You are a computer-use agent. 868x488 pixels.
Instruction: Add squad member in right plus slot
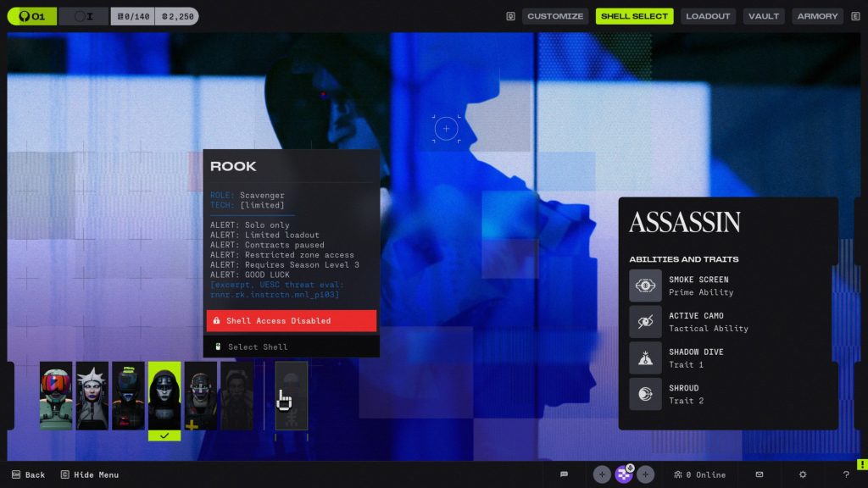pyautogui.click(x=646, y=474)
